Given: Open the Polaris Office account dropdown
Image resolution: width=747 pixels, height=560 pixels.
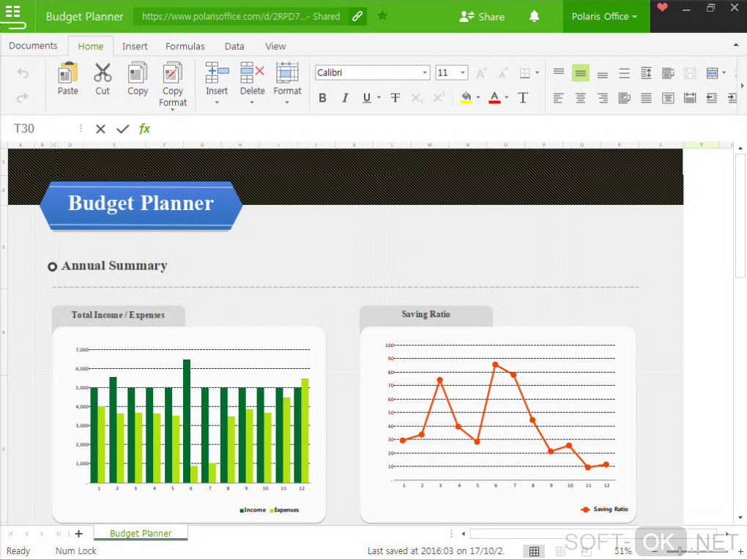Looking at the screenshot, I should (x=604, y=16).
